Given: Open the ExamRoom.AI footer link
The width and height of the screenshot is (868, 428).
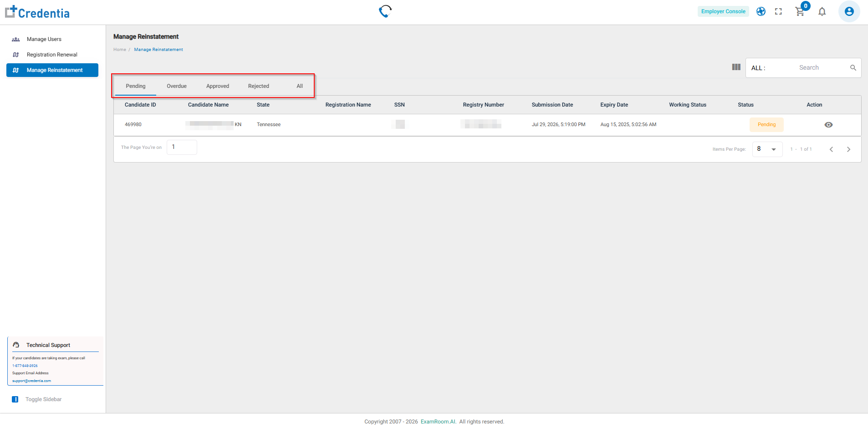Looking at the screenshot, I should [x=438, y=422].
